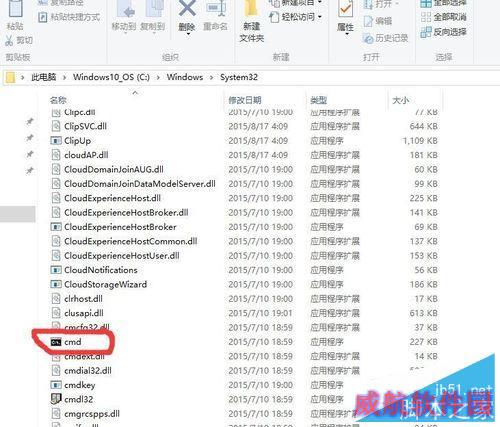Screen dimensions: 500x427
Task: Expand chevron after Windows breadcrumb
Action: click(x=211, y=78)
